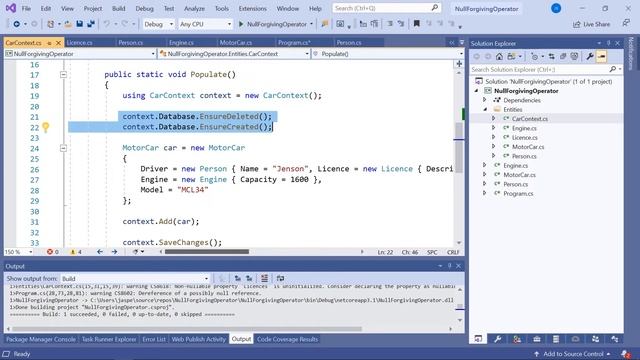Image resolution: width=640 pixels, height=360 pixels.
Task: Click the Open File folder icon
Action: pyautogui.click(x=68, y=24)
